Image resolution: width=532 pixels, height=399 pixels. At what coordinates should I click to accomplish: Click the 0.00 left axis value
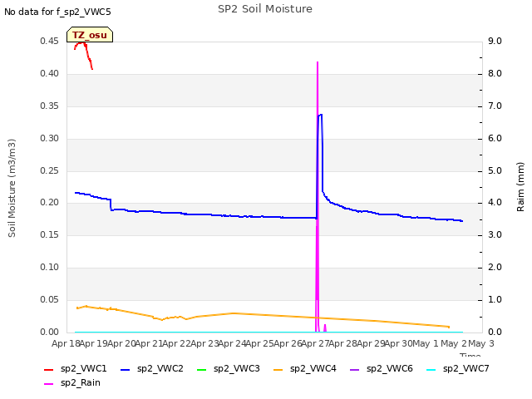click(49, 332)
